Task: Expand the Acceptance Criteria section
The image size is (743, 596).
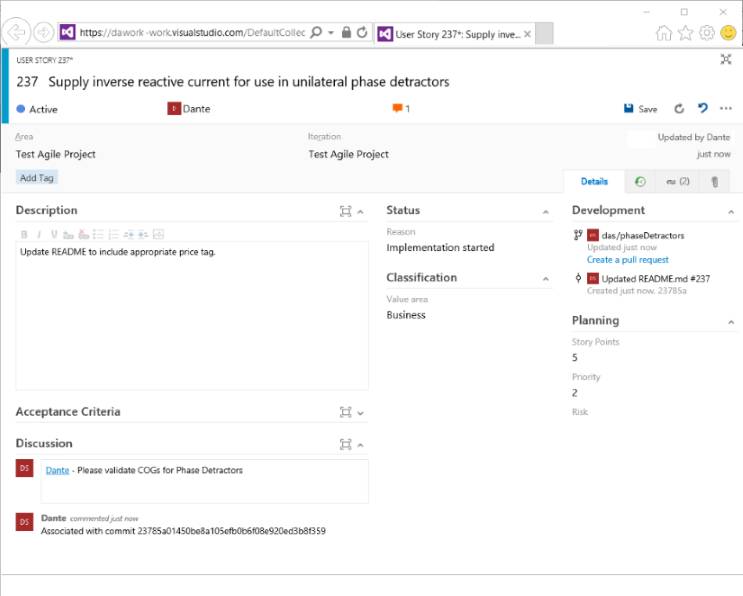Action: coord(361,413)
